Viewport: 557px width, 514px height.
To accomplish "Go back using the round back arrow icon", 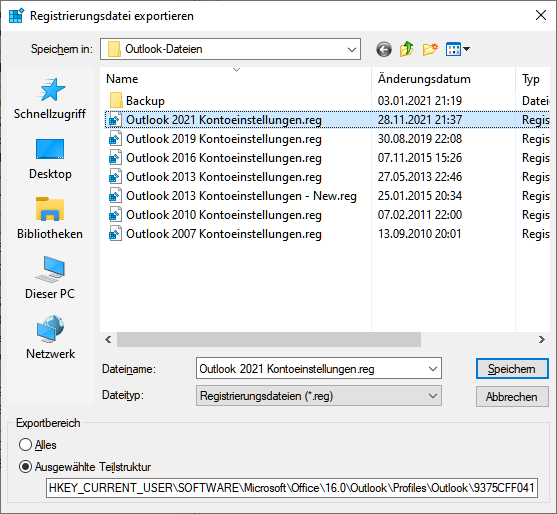I will tap(384, 49).
